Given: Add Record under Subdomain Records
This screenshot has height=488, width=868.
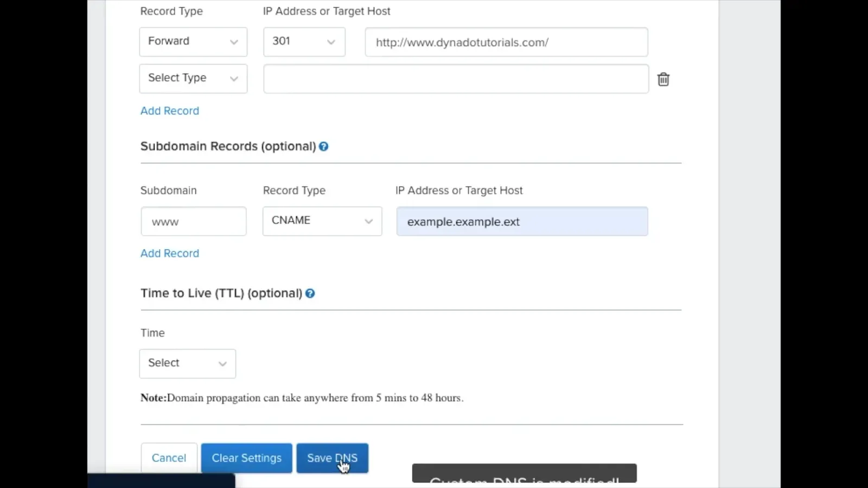Looking at the screenshot, I should tap(170, 253).
